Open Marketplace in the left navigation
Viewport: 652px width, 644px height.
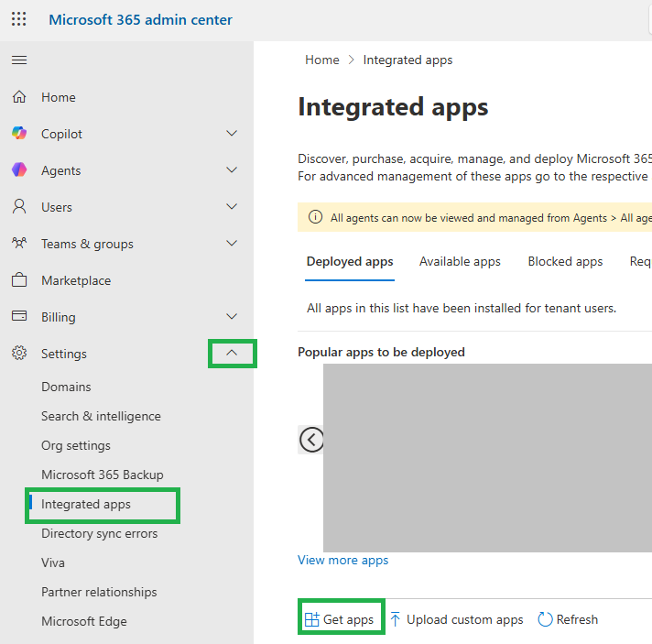[76, 280]
